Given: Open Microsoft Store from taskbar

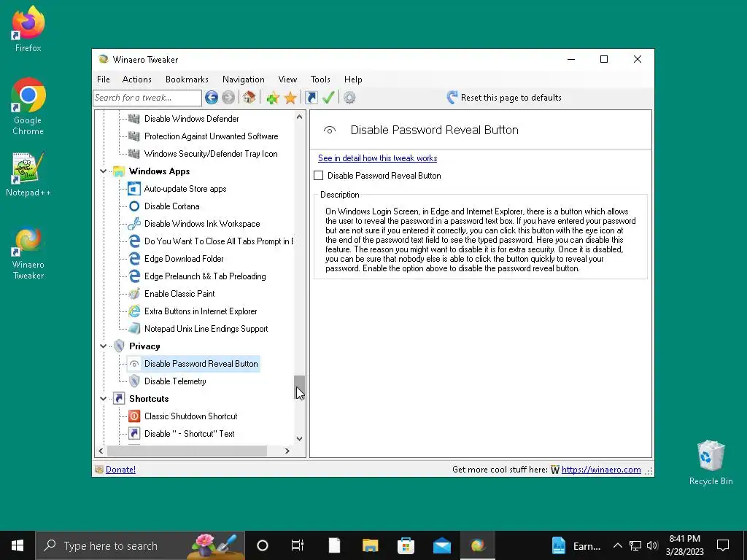Looking at the screenshot, I should 406,545.
